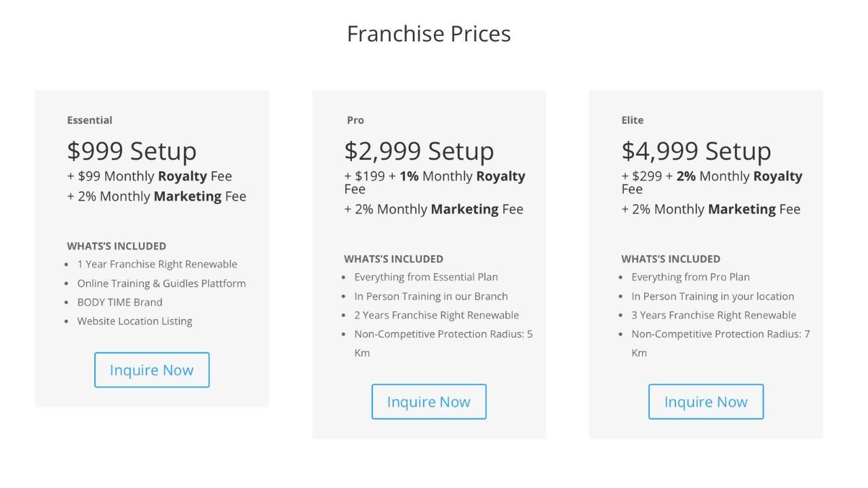The image size is (868, 488).
Task: Click the 1 Year Franchise Right Renewable item
Action: [x=157, y=264]
